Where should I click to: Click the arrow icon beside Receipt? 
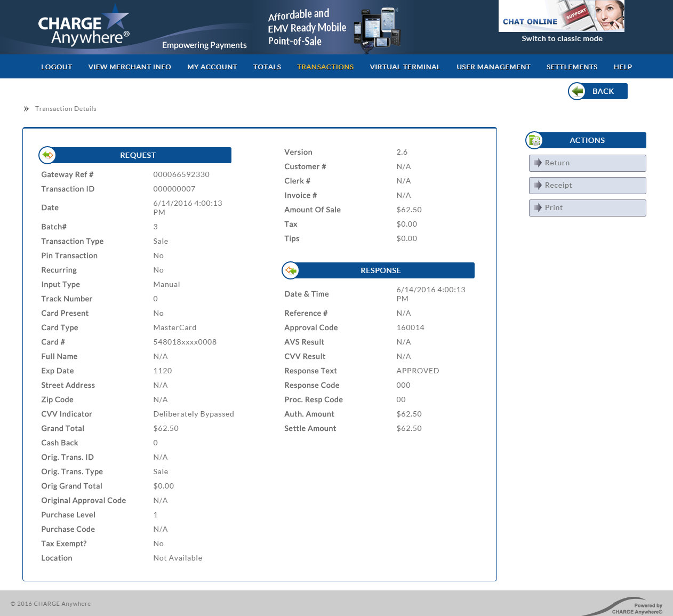[538, 185]
